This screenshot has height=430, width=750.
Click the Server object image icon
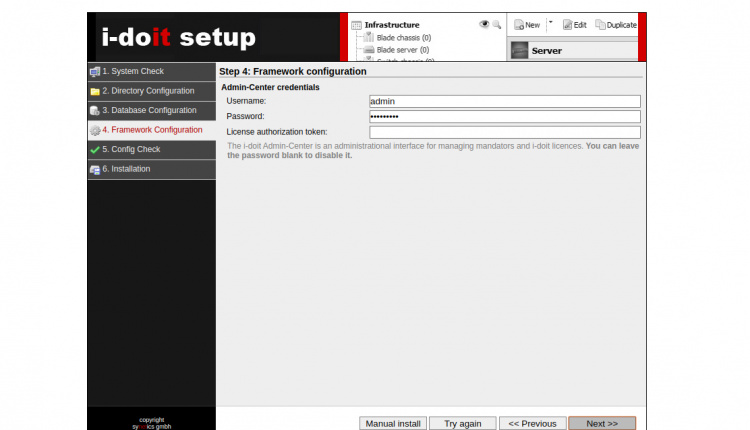519,50
